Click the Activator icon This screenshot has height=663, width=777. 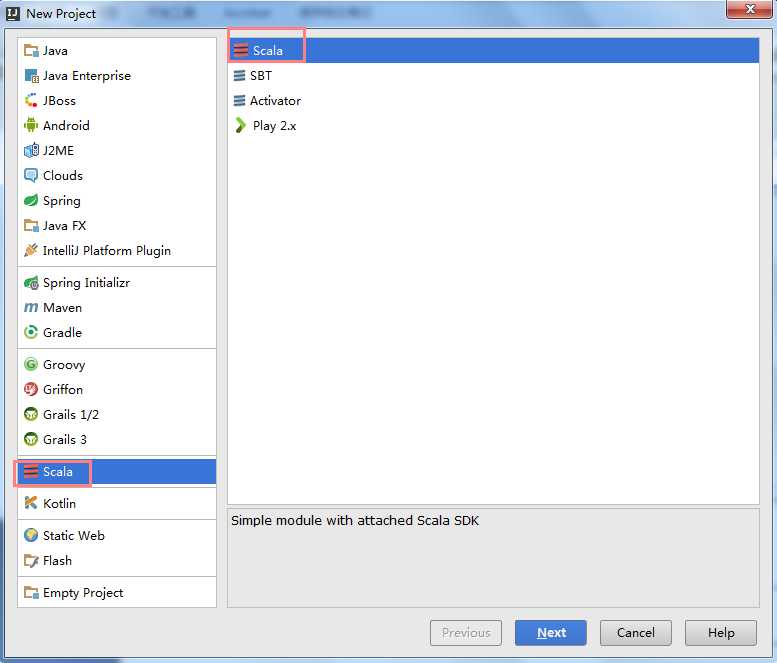[239, 101]
